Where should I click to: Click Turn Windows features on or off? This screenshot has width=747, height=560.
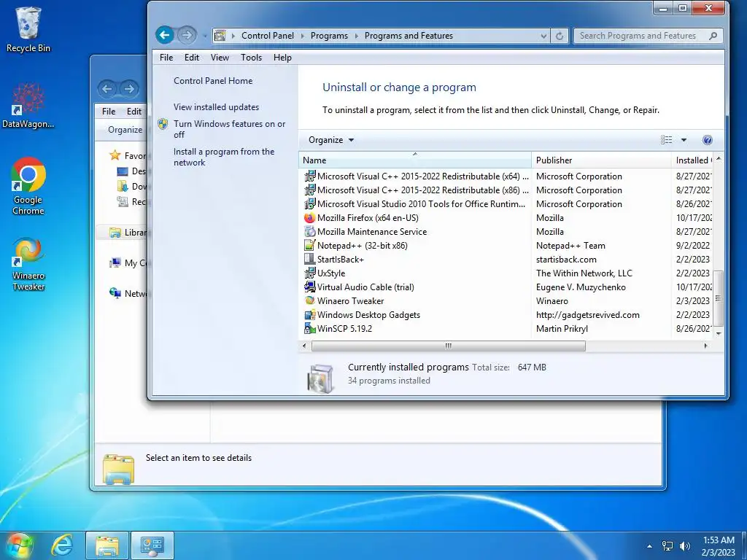click(229, 129)
